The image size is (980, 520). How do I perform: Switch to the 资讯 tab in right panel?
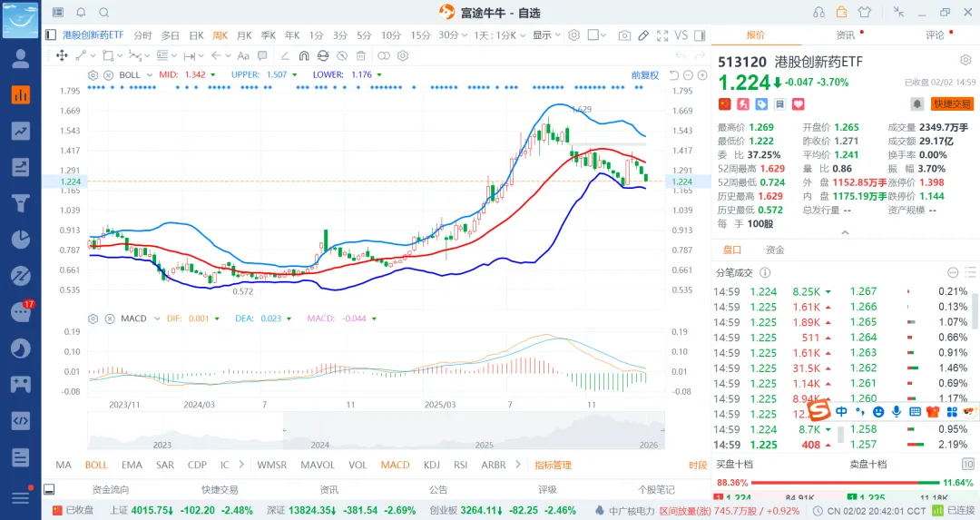(845, 34)
